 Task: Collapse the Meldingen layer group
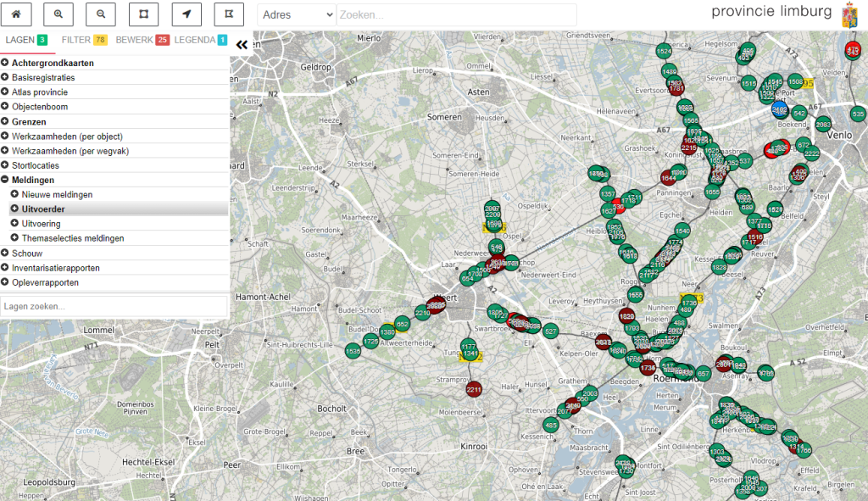[5, 180]
